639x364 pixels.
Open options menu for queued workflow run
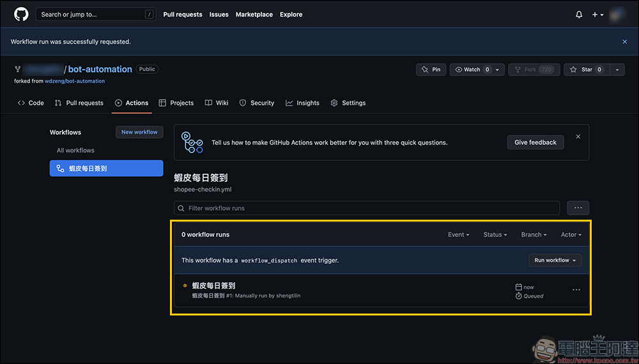pos(576,290)
